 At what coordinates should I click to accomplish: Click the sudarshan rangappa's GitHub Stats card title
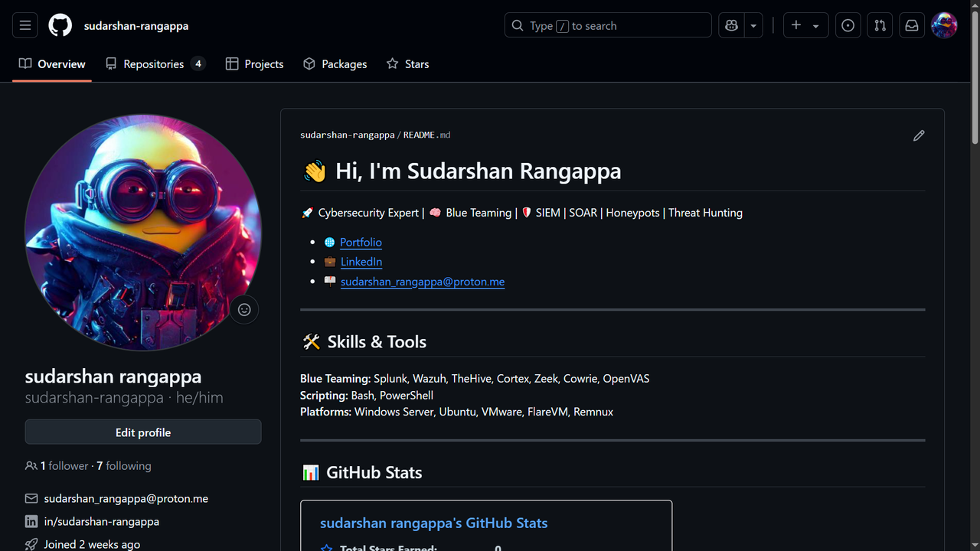(434, 523)
